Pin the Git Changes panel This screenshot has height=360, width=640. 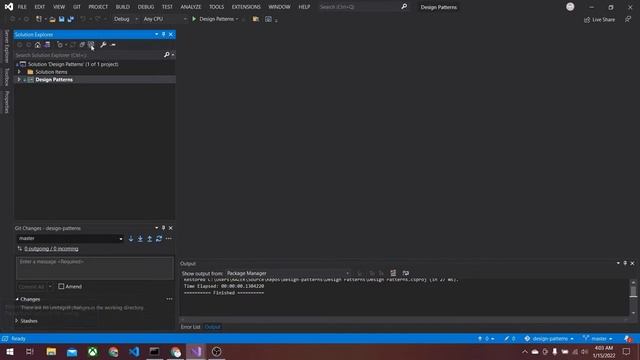[x=163, y=228]
